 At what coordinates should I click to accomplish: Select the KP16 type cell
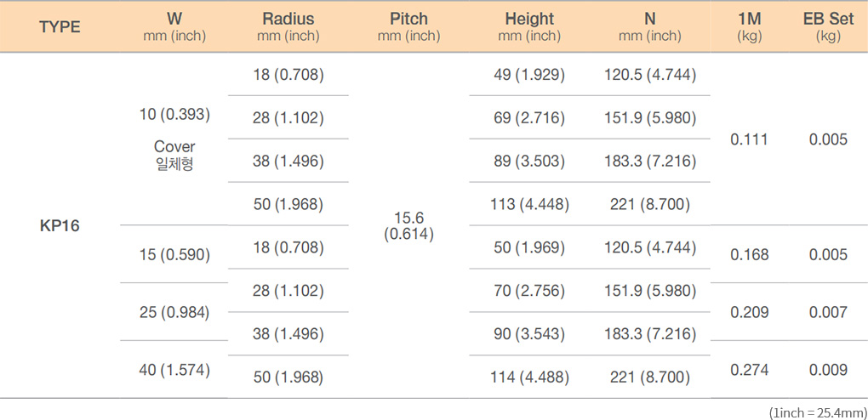pyautogui.click(x=60, y=226)
